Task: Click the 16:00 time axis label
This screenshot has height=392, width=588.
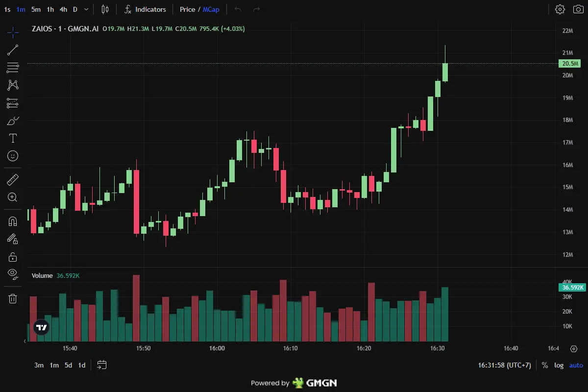Action: pos(217,348)
